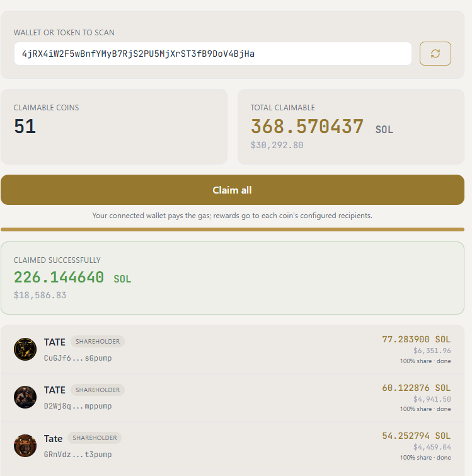This screenshot has height=476, width=472.
Task: Click the claimable coins count 51
Action: (x=25, y=126)
